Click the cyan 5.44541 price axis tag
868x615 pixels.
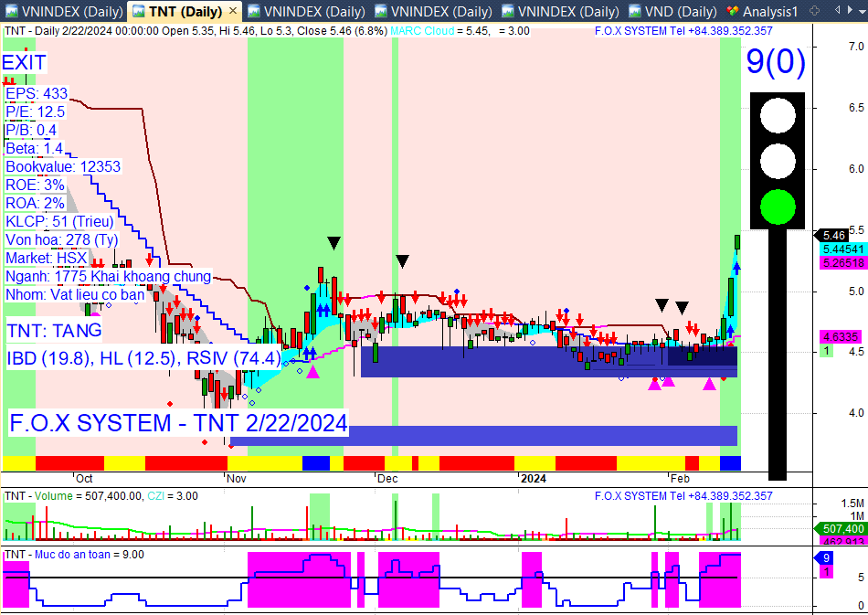pyautogui.click(x=843, y=249)
